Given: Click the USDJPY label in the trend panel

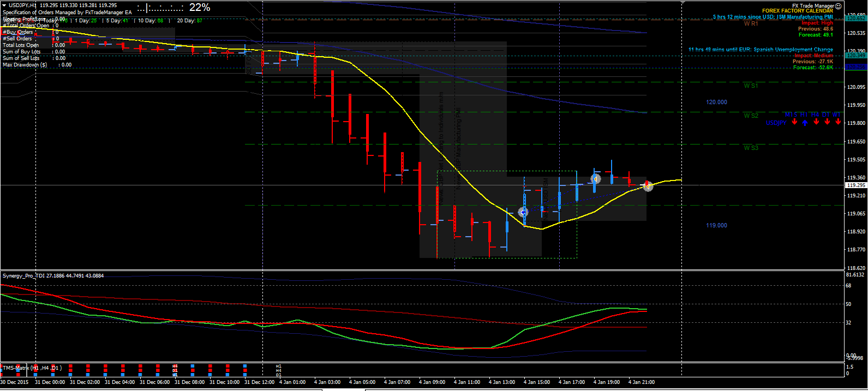Looking at the screenshot, I should [x=776, y=123].
